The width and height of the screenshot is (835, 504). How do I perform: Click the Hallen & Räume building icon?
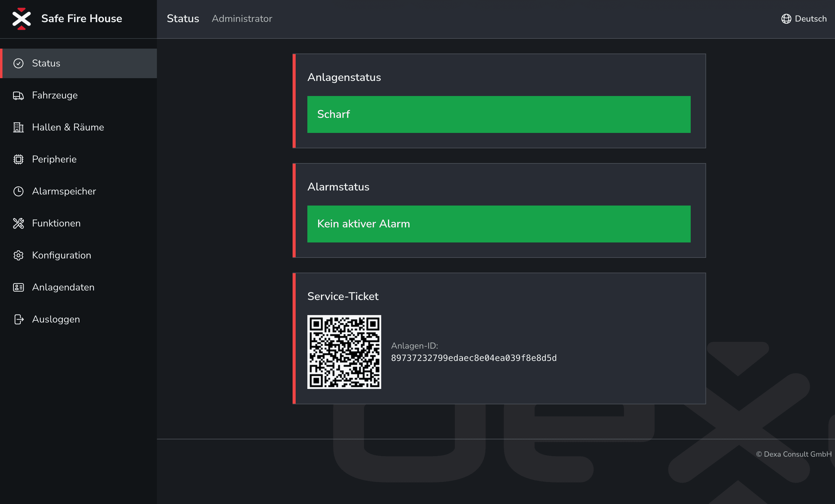click(x=18, y=127)
